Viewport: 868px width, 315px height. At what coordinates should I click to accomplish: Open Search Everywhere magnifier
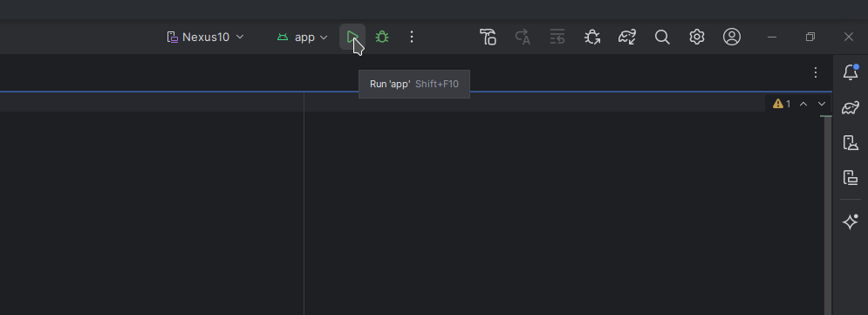662,38
